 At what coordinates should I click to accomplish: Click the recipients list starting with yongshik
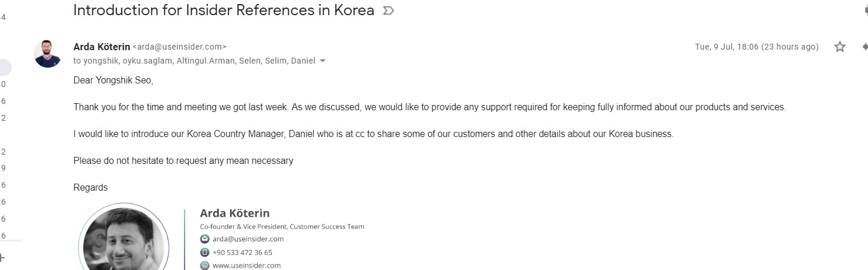tap(194, 61)
